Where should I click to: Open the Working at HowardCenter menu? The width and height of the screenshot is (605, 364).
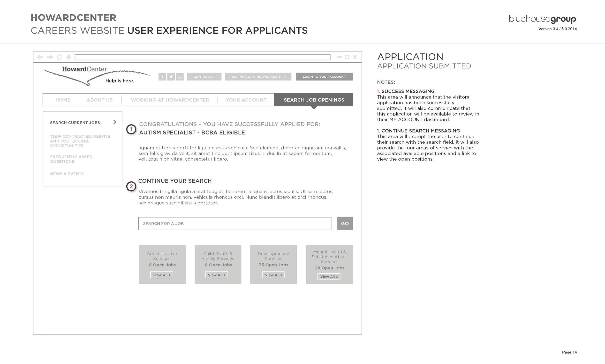(x=170, y=100)
